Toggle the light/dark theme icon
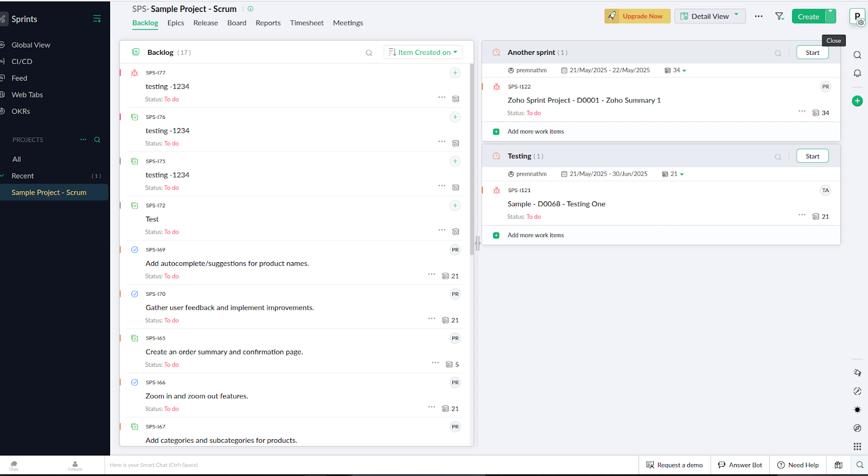Viewport: 868px width, 476px height. tap(857, 410)
